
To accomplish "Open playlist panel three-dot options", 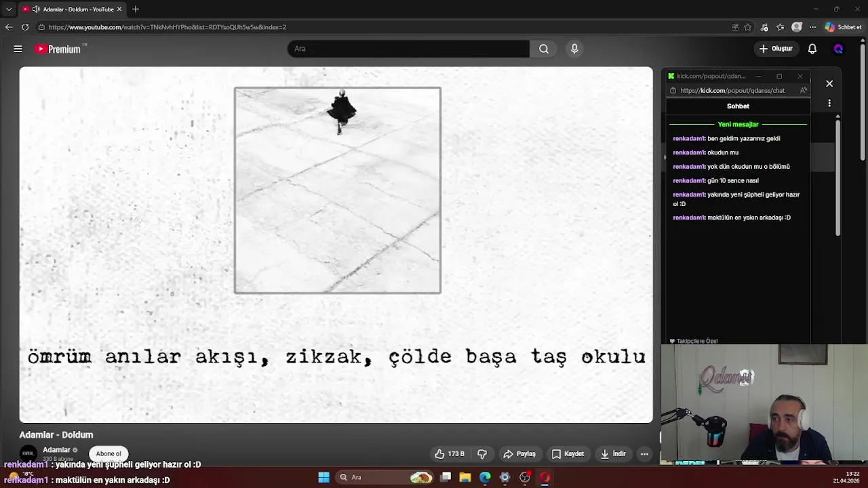I will point(829,103).
